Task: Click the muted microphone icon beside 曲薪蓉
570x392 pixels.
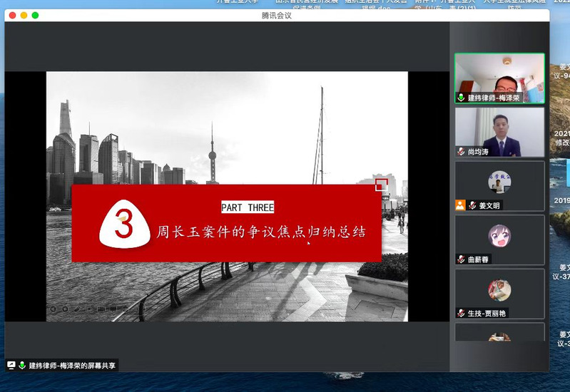Action: click(x=461, y=259)
